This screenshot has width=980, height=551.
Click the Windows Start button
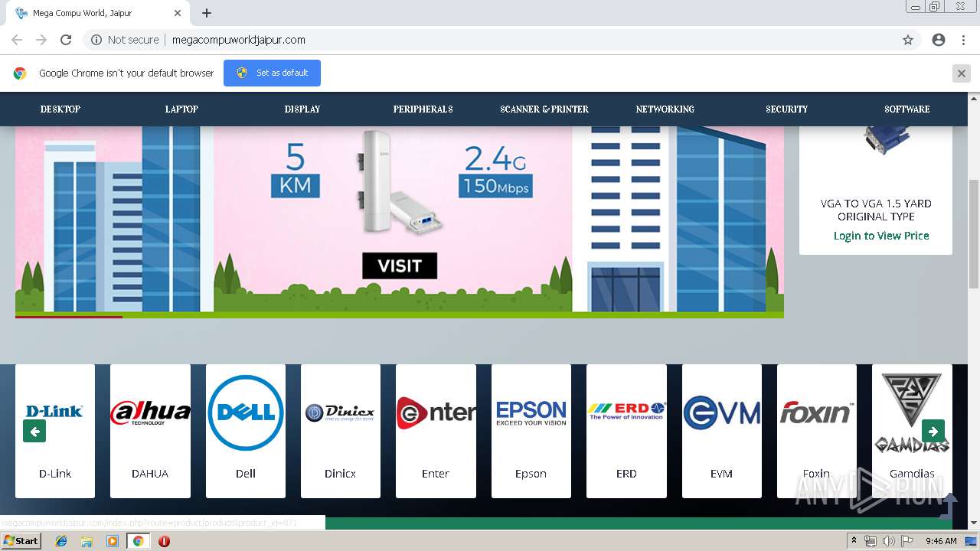pos(21,541)
